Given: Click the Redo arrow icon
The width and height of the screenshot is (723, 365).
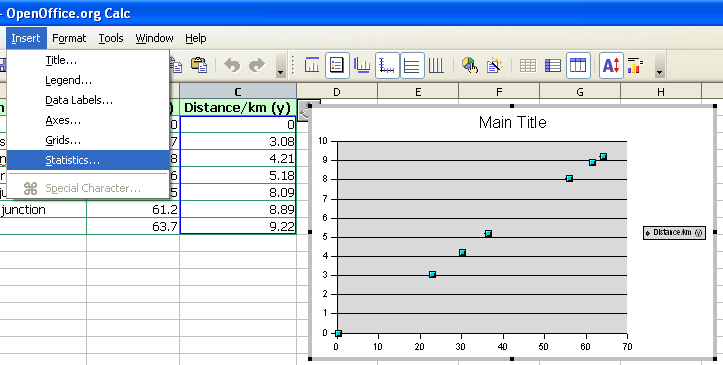Looking at the screenshot, I should pyautogui.click(x=256, y=65).
